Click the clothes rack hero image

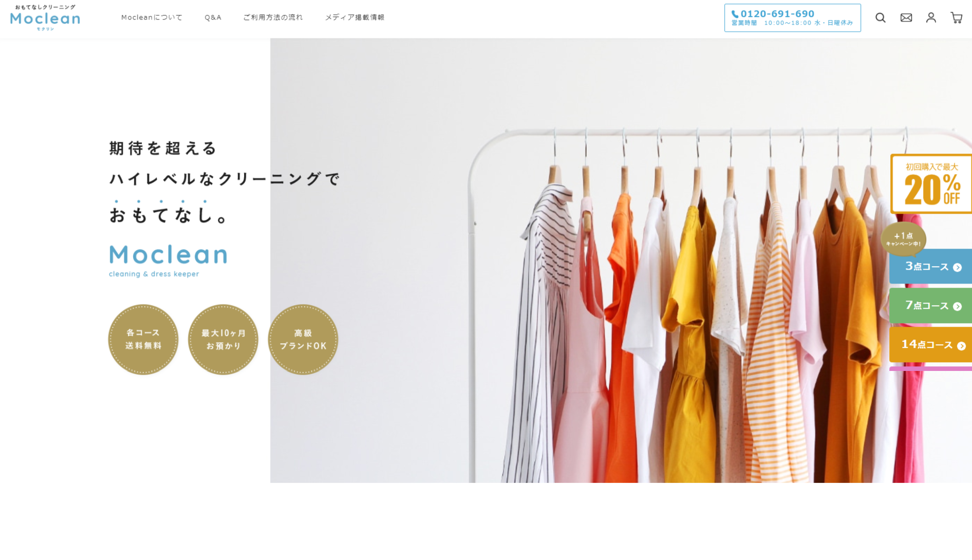coord(621,260)
